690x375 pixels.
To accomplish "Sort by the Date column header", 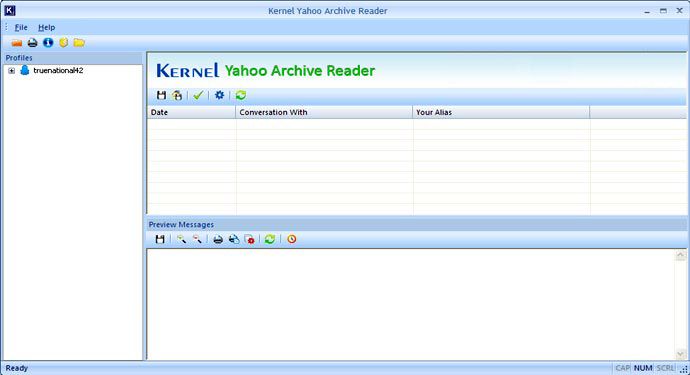I will coord(191,112).
